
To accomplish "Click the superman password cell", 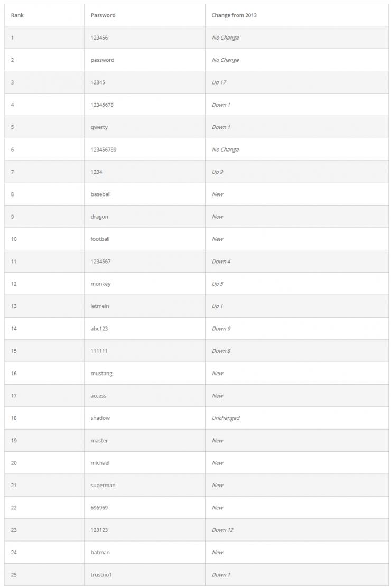I will point(103,485).
